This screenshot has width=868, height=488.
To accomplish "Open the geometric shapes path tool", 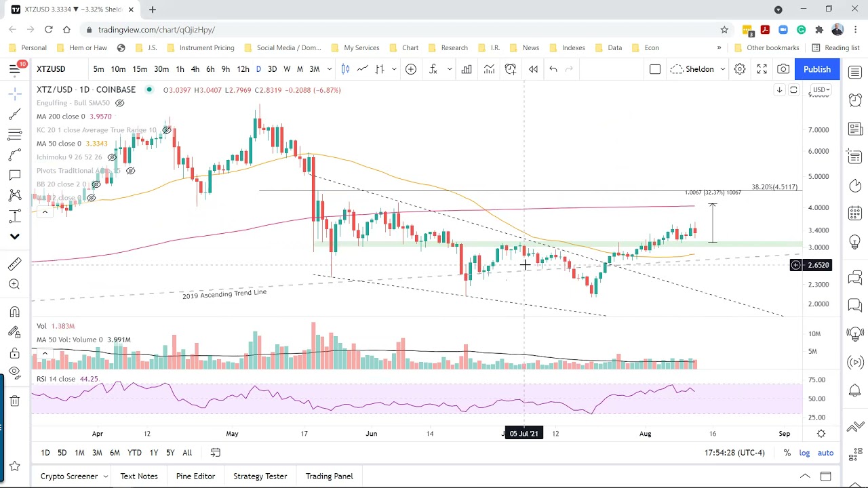I will click(14, 155).
